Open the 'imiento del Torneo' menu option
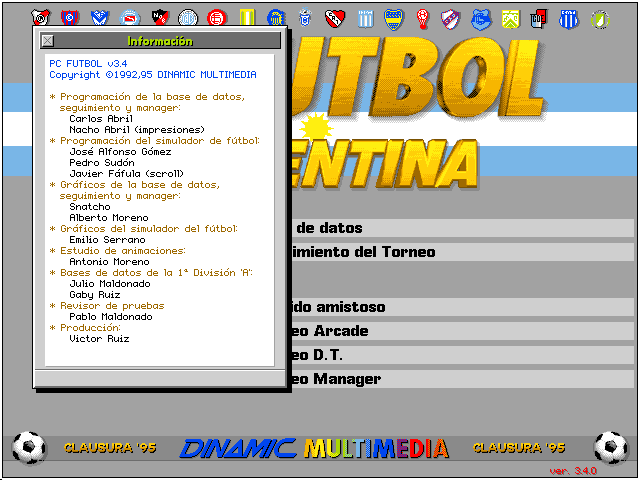 tap(463, 252)
